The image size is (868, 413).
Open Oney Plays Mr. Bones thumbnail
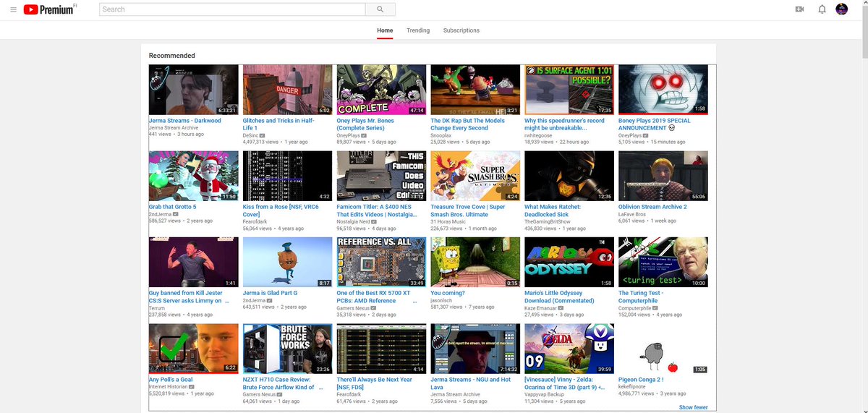click(x=381, y=90)
